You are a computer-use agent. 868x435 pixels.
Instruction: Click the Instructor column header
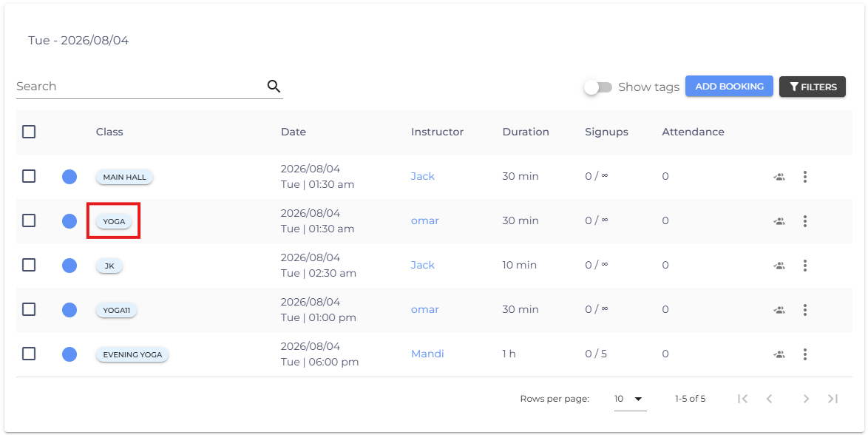[437, 132]
